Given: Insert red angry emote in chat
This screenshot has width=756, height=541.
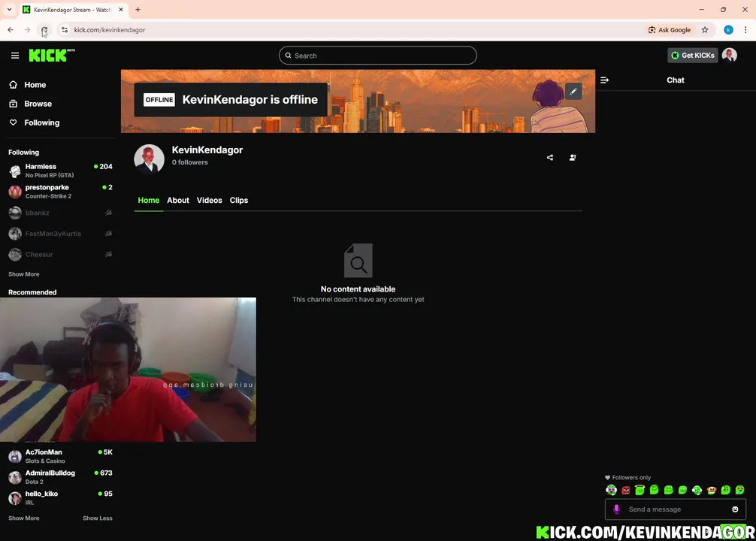Looking at the screenshot, I should tap(626, 491).
